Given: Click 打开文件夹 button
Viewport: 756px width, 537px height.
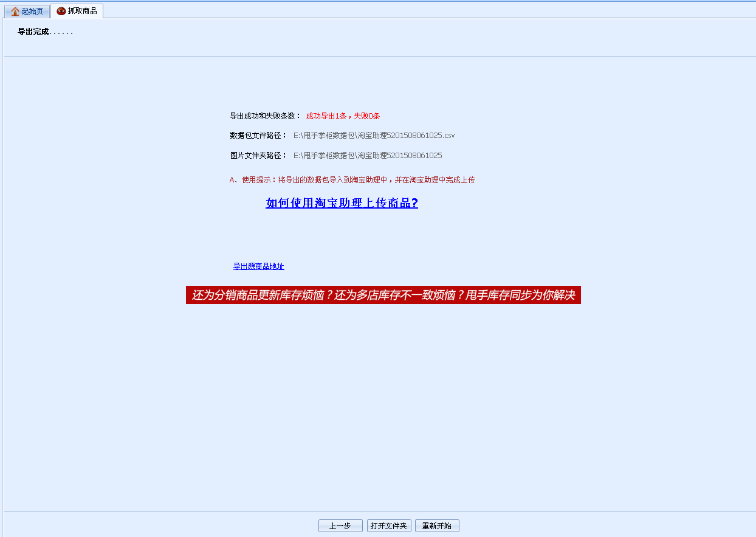Looking at the screenshot, I should tap(389, 525).
